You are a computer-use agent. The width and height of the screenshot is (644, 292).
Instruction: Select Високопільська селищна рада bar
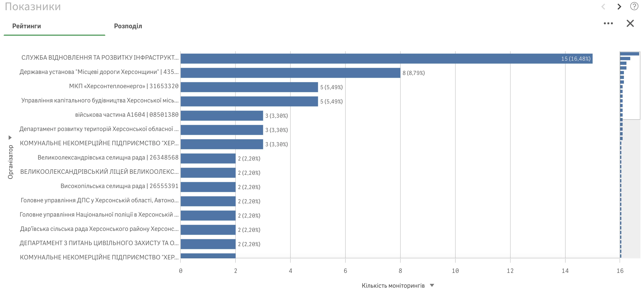coord(208,187)
